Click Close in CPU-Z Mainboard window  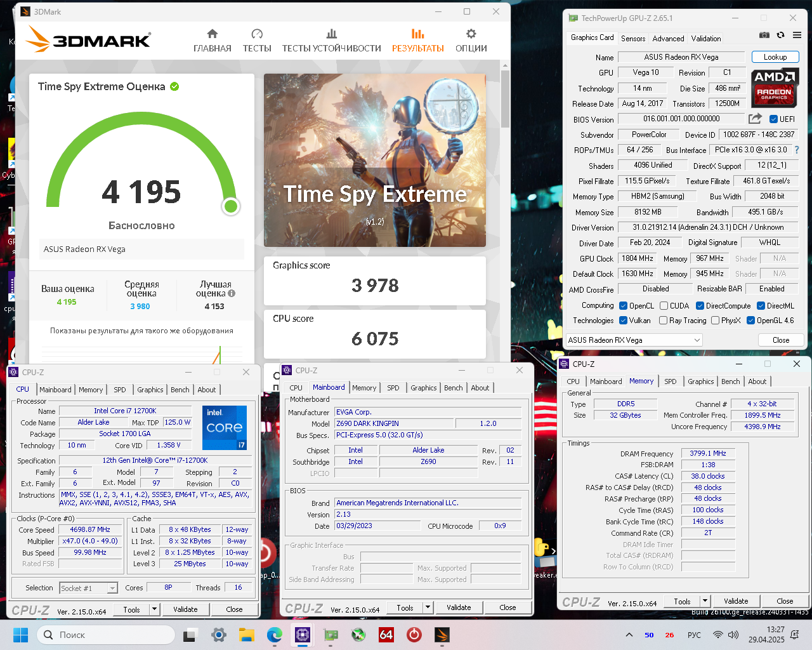507,607
